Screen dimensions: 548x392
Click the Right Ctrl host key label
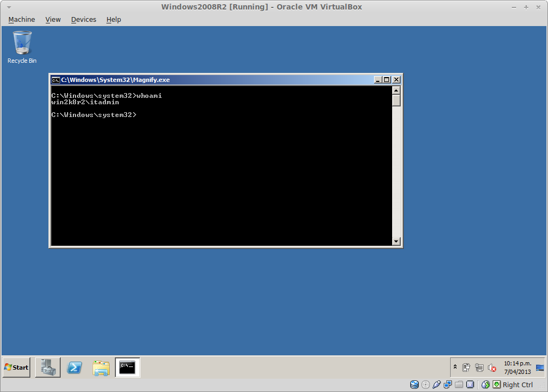click(x=518, y=385)
